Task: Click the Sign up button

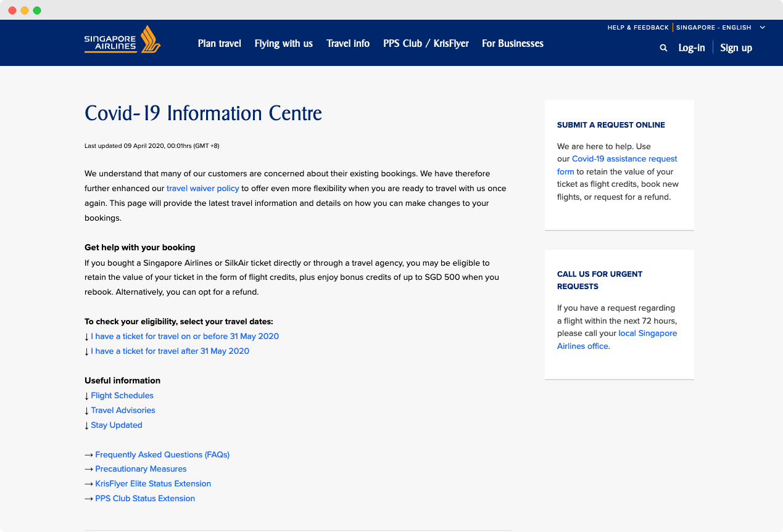Action: tap(735, 47)
